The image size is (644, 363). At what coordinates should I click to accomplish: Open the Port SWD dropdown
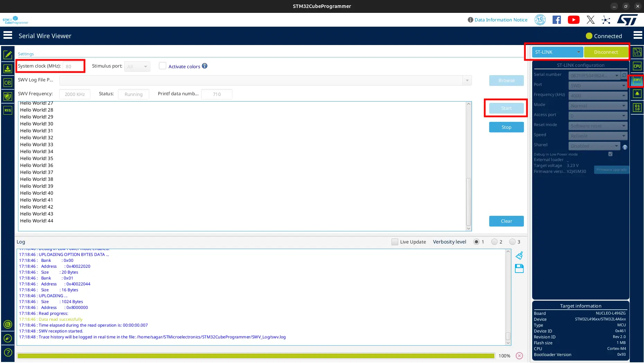point(598,86)
